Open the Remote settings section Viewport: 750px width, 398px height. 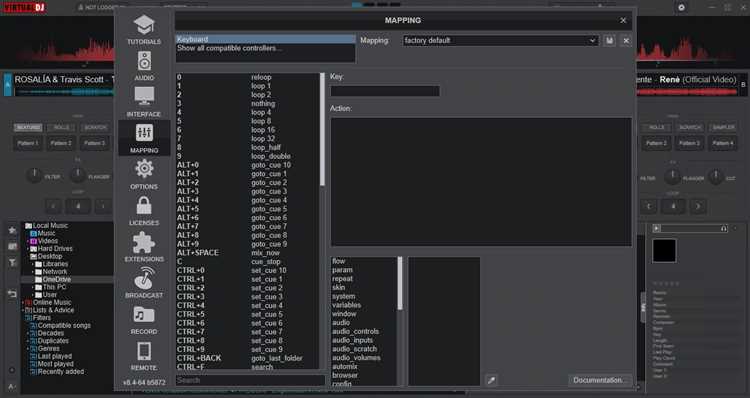[144, 356]
